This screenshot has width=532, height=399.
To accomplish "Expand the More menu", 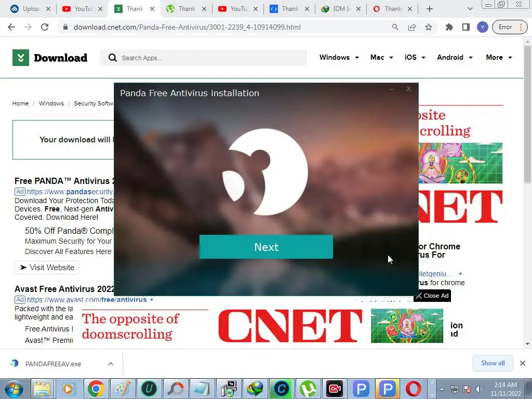I will point(499,57).
